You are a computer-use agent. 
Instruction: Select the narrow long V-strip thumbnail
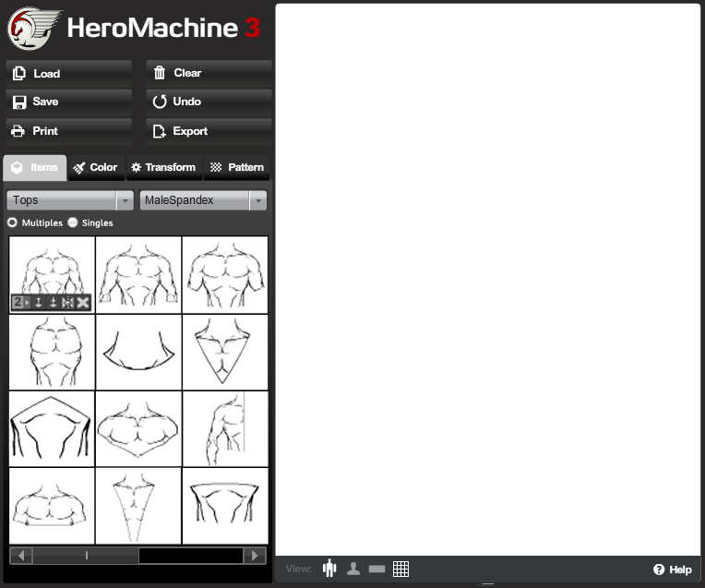138,506
